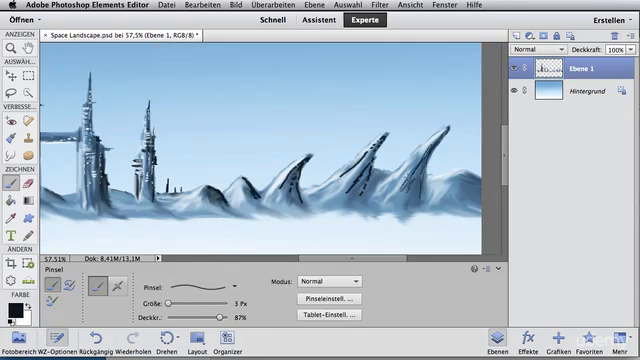Select the Hand tool
The width and height of the screenshot is (640, 360).
click(x=28, y=48)
